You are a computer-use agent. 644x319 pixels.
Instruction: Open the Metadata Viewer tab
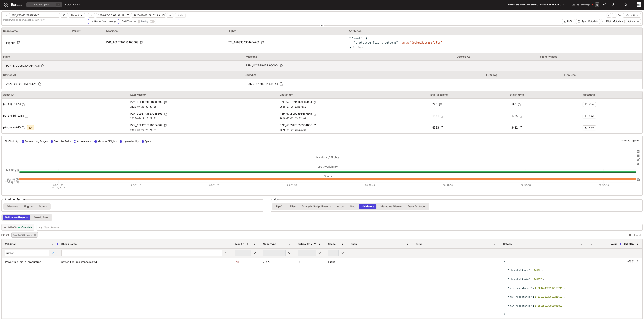[x=391, y=207]
